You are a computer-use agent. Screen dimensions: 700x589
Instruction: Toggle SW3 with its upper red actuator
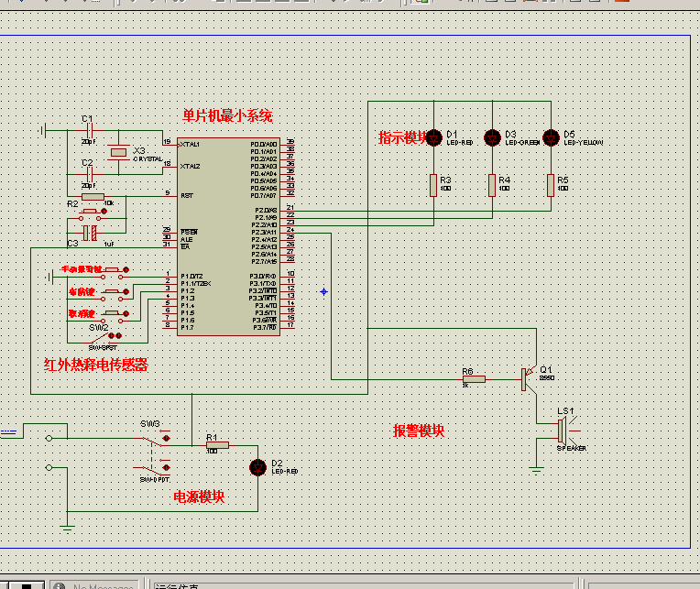click(167, 438)
